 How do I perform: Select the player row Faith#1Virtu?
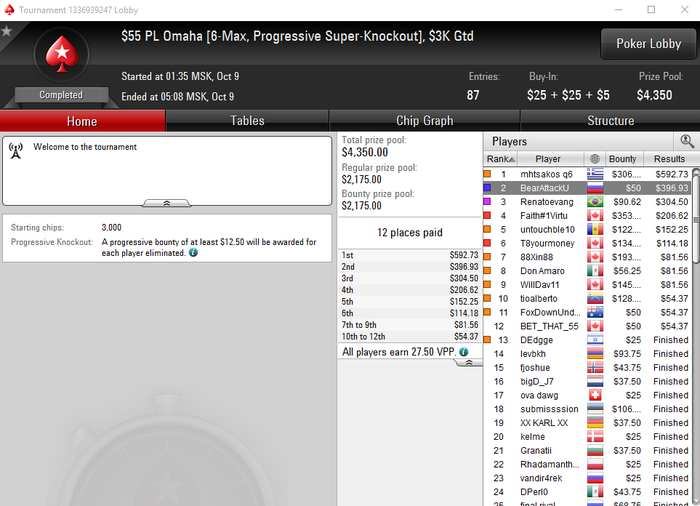click(587, 216)
